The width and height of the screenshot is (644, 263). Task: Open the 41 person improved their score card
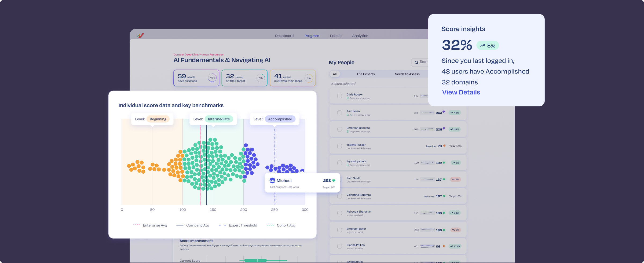coord(292,78)
